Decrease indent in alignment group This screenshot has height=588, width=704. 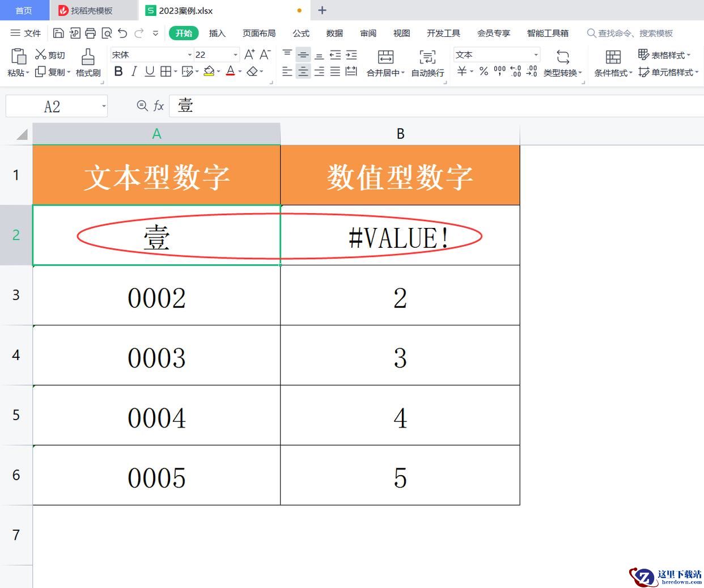[336, 55]
